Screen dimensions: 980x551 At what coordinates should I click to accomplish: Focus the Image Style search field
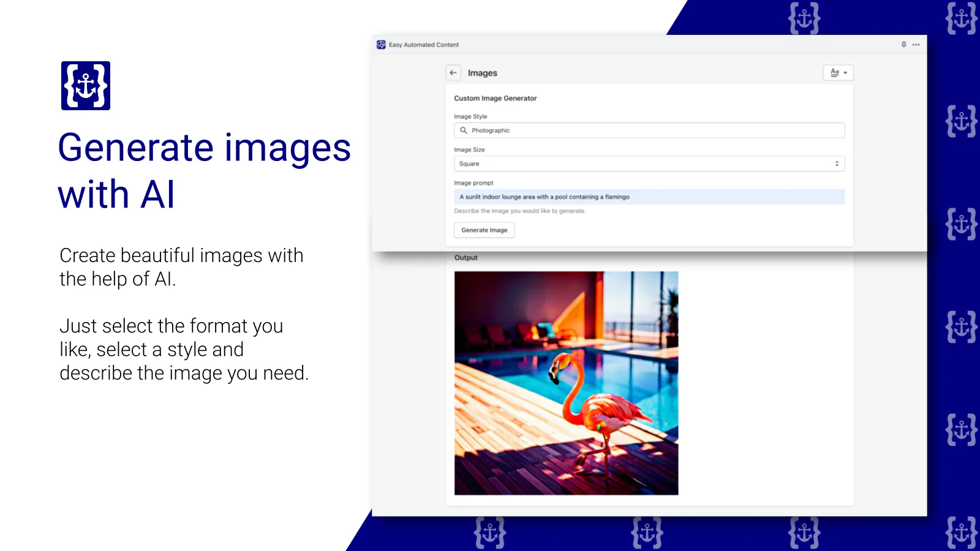coord(649,130)
